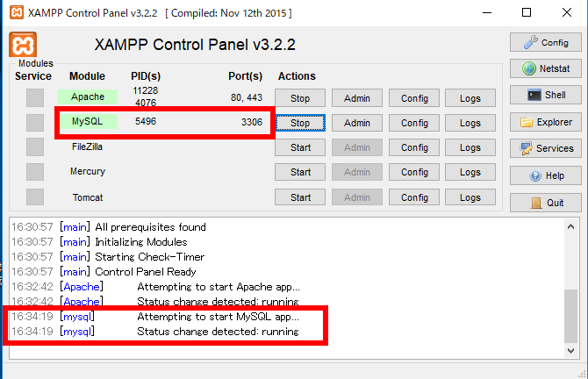Viewport: 588px width, 379px height.
Task: Launch Netstat with the globe icon
Action: pyautogui.click(x=546, y=68)
